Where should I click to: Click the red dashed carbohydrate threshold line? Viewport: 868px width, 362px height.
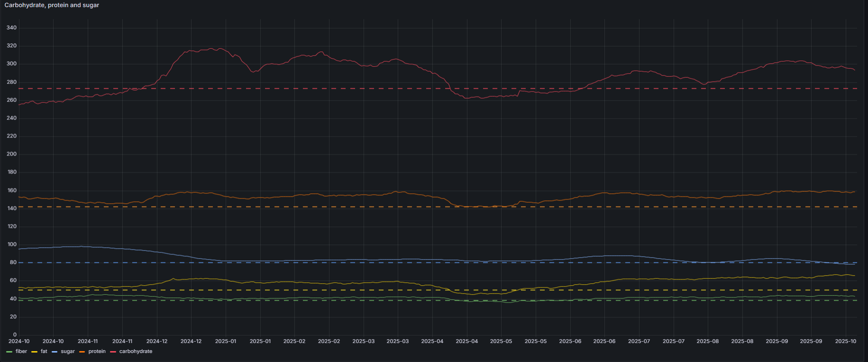284,89
